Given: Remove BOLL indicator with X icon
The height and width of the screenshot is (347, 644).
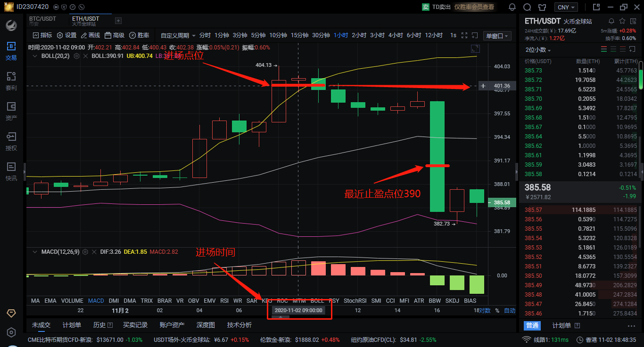Looking at the screenshot, I should pos(85,56).
